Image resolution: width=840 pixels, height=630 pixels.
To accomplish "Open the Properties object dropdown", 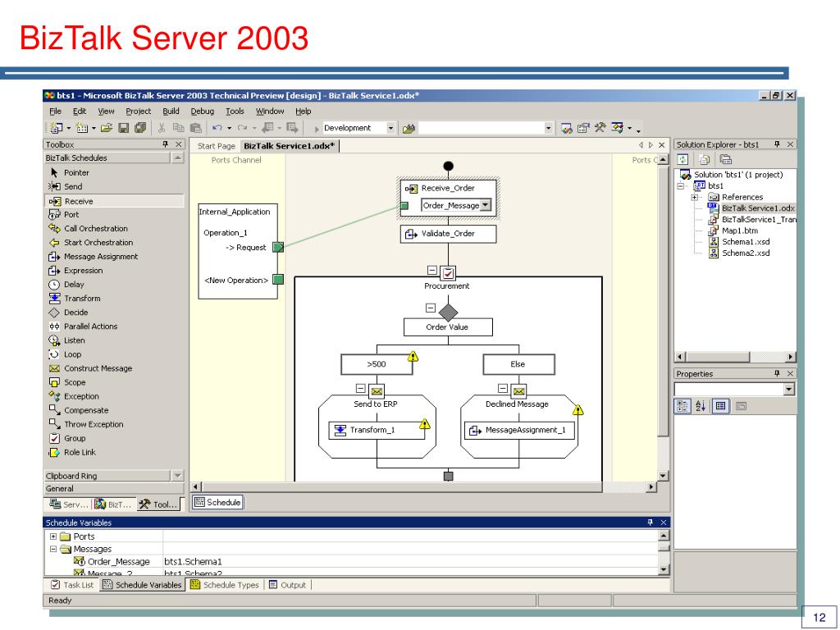I will [x=788, y=390].
